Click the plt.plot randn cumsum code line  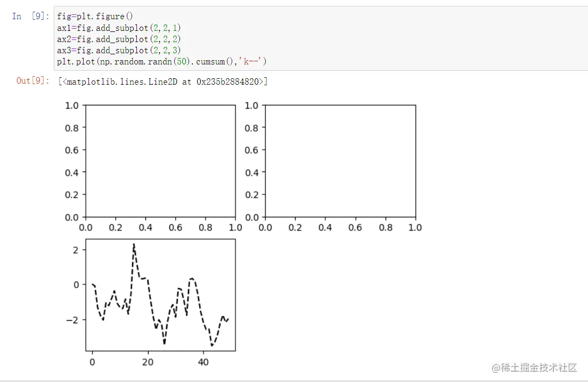[161, 61]
